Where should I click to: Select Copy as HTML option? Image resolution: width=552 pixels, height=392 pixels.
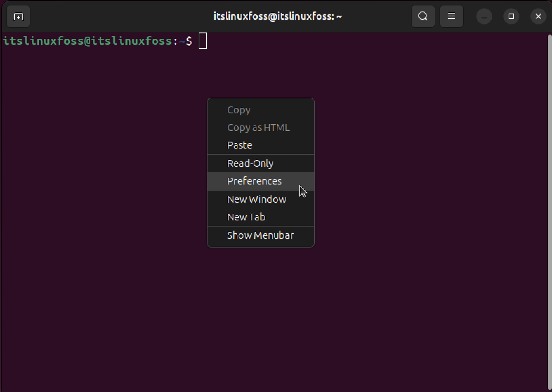point(258,127)
